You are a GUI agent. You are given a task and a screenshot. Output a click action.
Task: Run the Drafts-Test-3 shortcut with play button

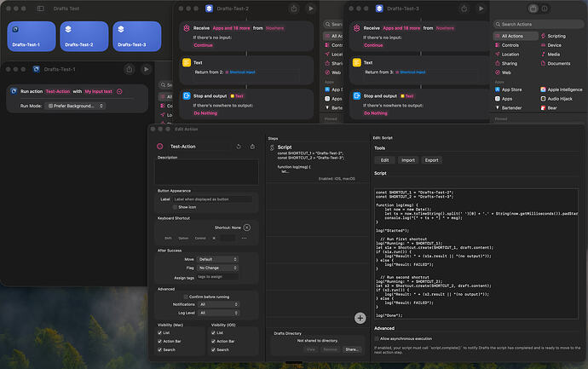coord(480,9)
